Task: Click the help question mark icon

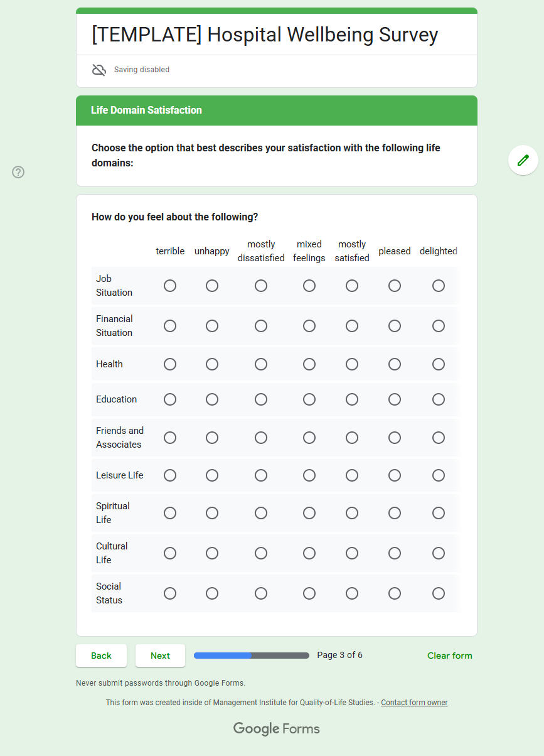Action: coord(18,172)
